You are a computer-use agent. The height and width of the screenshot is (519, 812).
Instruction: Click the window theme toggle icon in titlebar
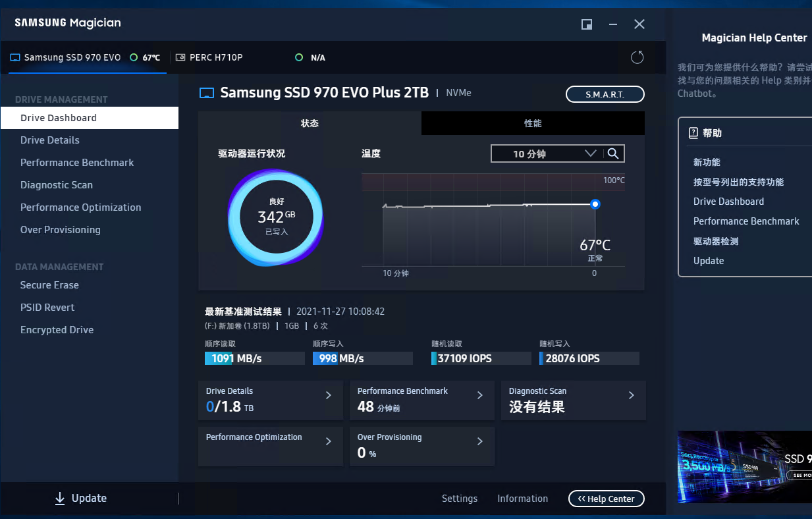(x=586, y=24)
